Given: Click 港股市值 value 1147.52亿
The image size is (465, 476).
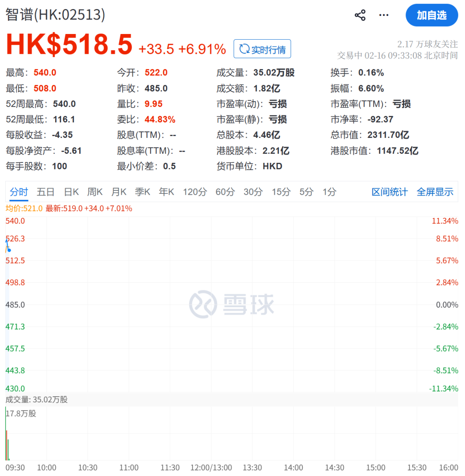Looking at the screenshot, I should (398, 151).
